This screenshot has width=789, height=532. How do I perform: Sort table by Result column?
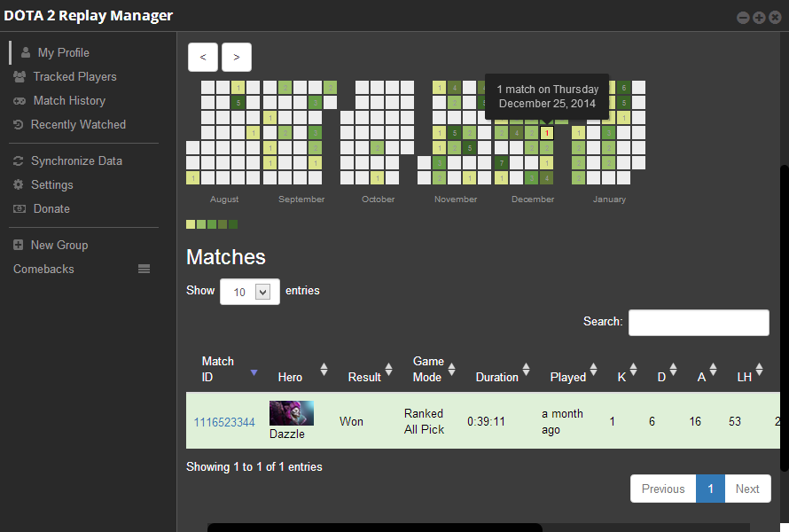click(x=370, y=370)
